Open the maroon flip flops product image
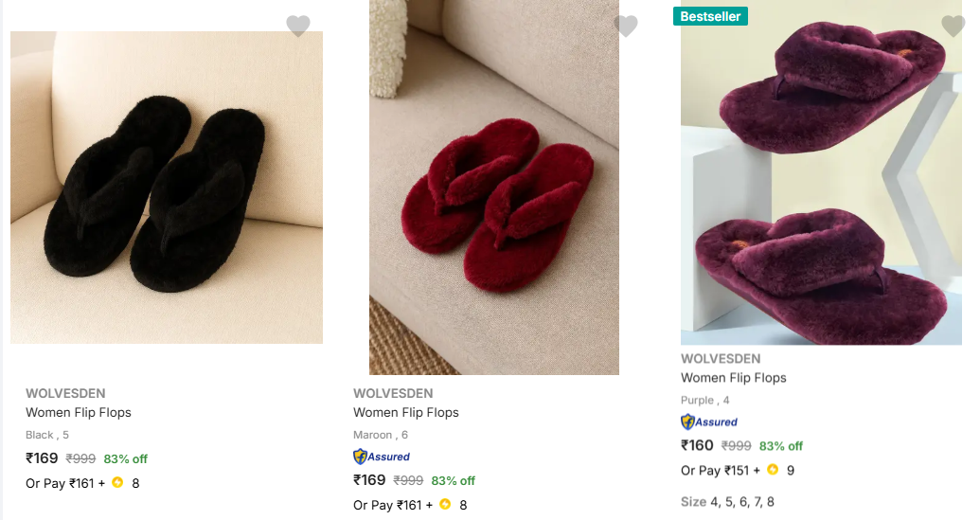Viewport: 980px width, 520px height. click(x=494, y=188)
